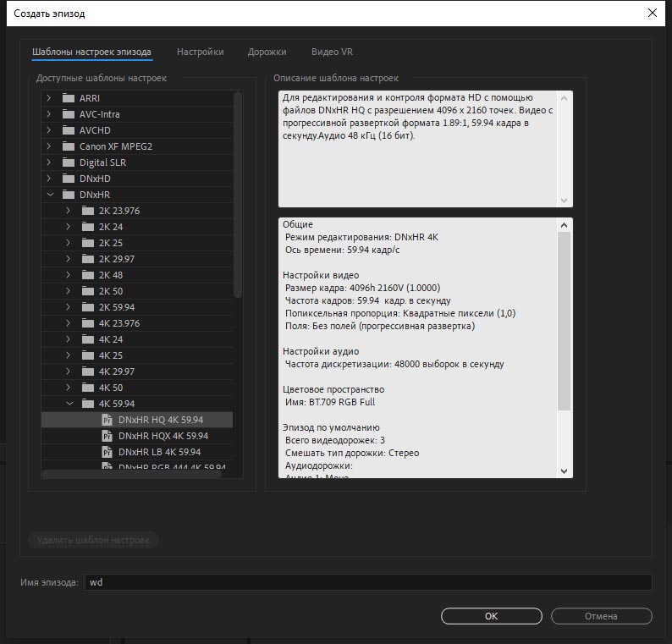672x644 pixels.
Task: Open the Видео VR tab
Action: pos(333,52)
